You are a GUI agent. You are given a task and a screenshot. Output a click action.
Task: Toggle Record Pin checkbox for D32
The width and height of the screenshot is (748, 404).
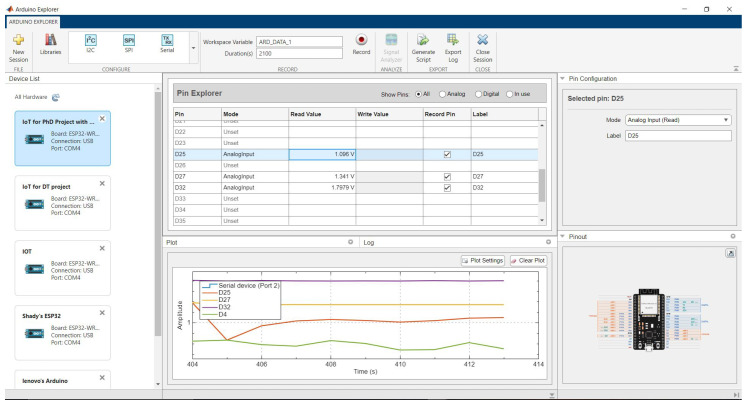click(x=447, y=187)
